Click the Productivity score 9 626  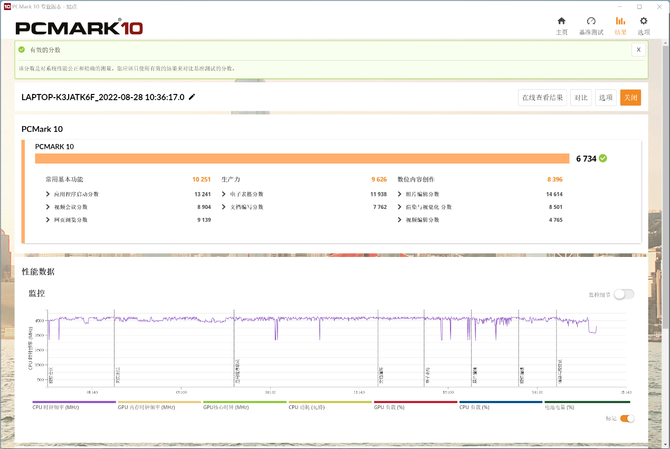[379, 179]
